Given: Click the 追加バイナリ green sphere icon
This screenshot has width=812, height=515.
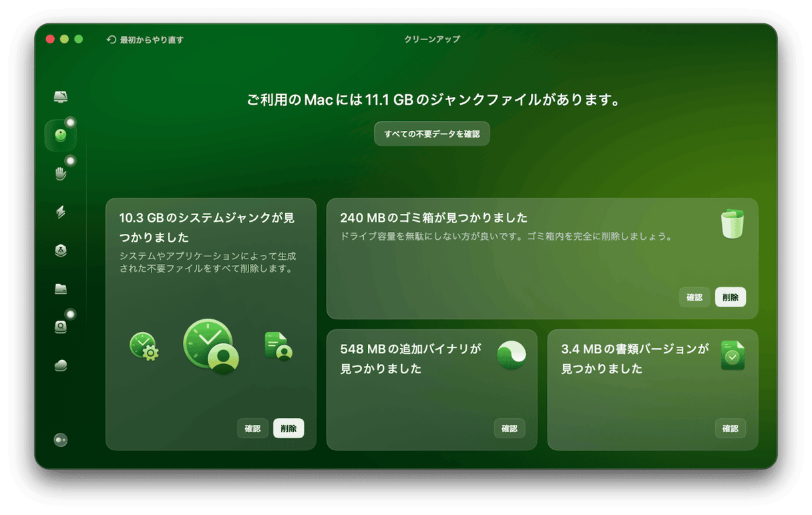Looking at the screenshot, I should [511, 353].
